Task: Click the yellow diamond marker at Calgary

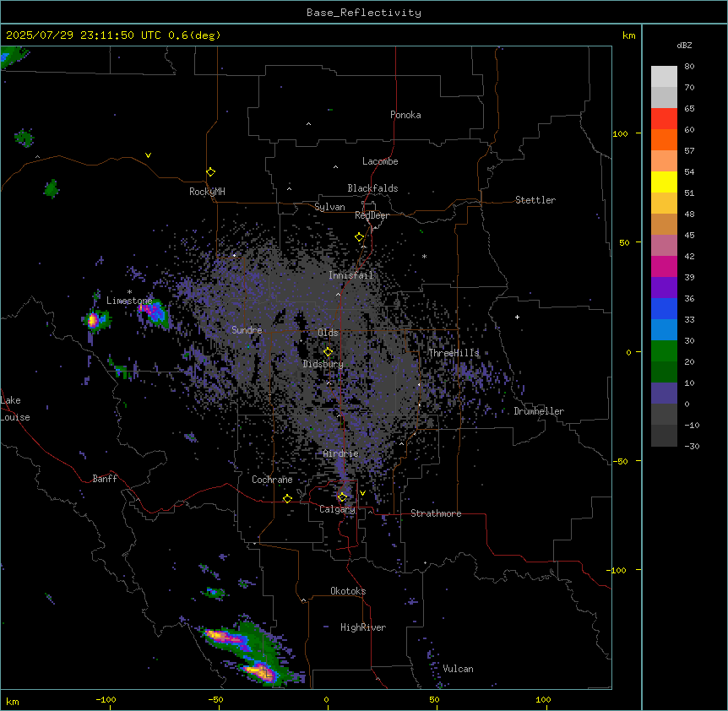Action: point(342,497)
